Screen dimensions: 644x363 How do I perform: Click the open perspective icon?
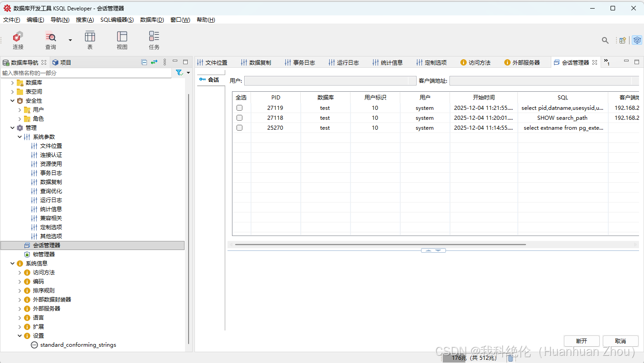click(x=623, y=40)
